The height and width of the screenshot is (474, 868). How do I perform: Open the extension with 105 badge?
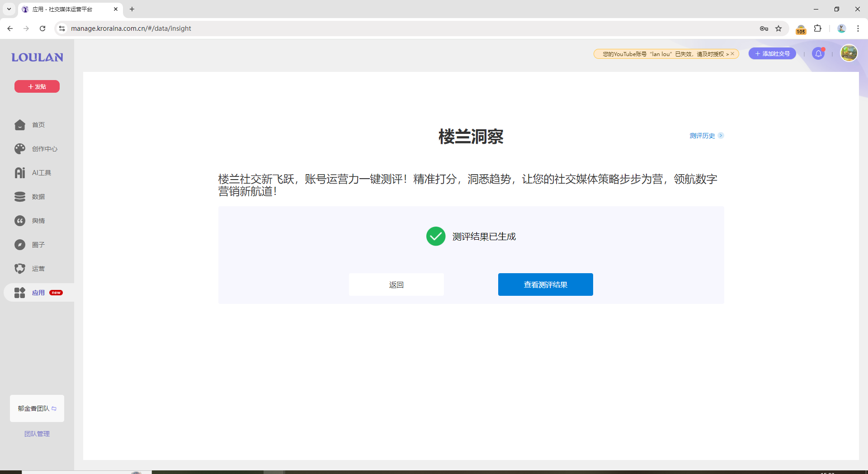[801, 29]
